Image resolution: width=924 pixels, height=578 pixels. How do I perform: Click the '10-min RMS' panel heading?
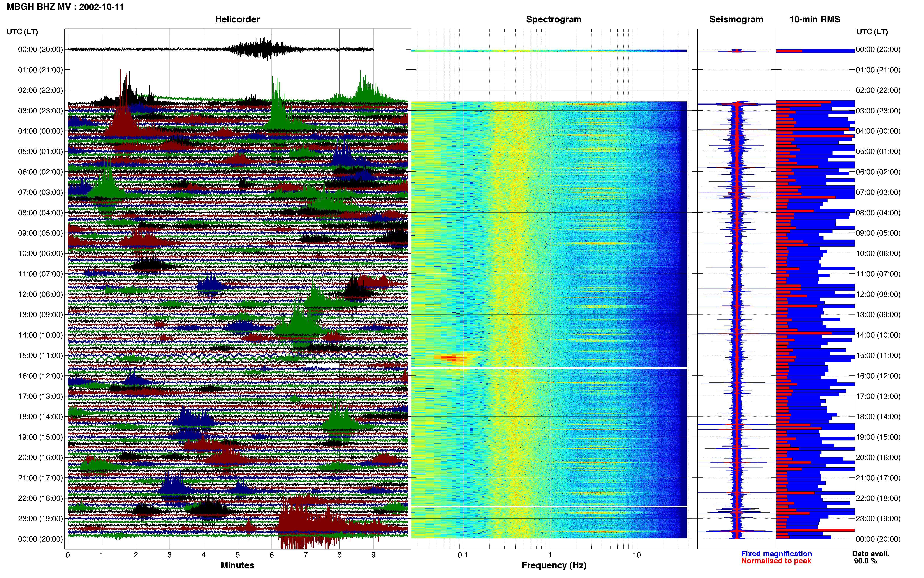pyautogui.click(x=815, y=19)
